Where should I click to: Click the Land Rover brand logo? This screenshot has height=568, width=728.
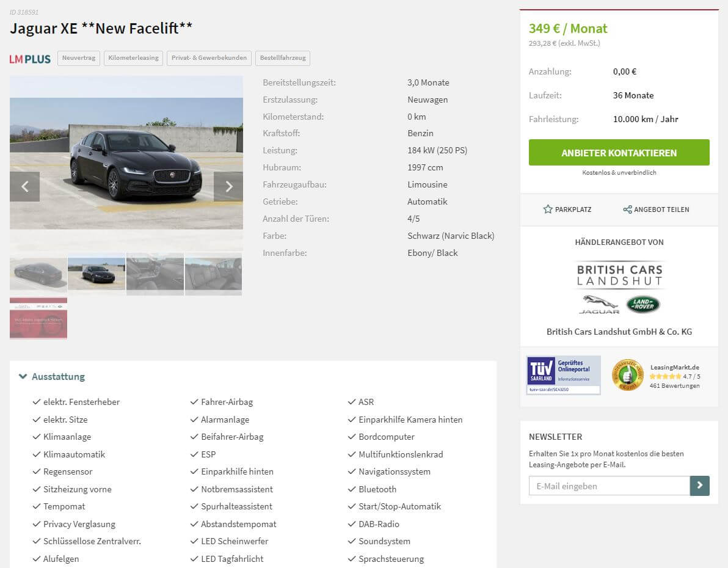pos(643,304)
